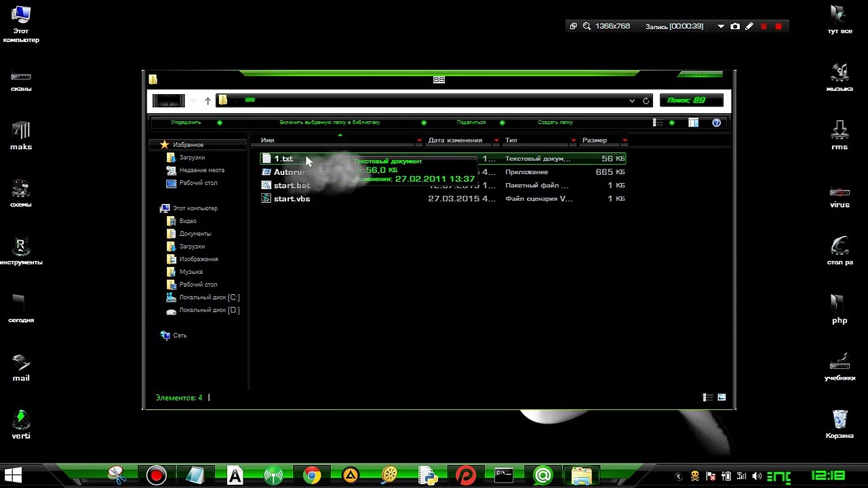The image size is (868, 488).
Task: Open the Дата изменения column filter dropdown
Action: tap(496, 140)
